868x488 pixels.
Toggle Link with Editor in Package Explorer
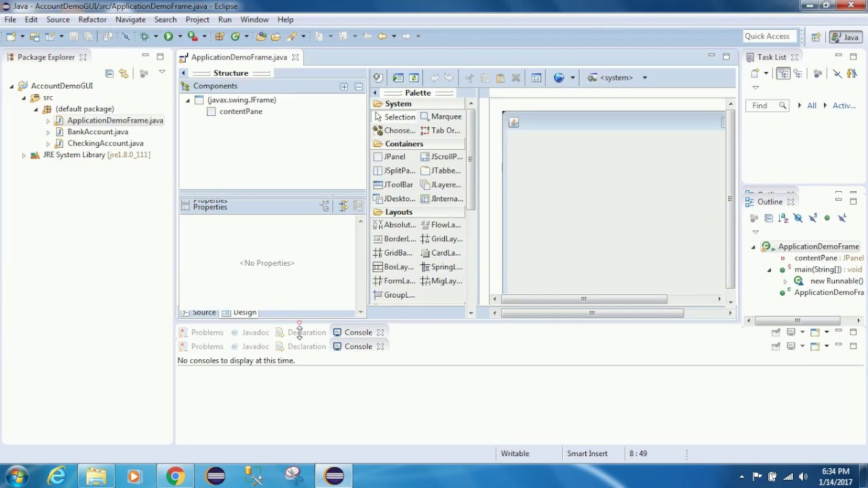123,73
